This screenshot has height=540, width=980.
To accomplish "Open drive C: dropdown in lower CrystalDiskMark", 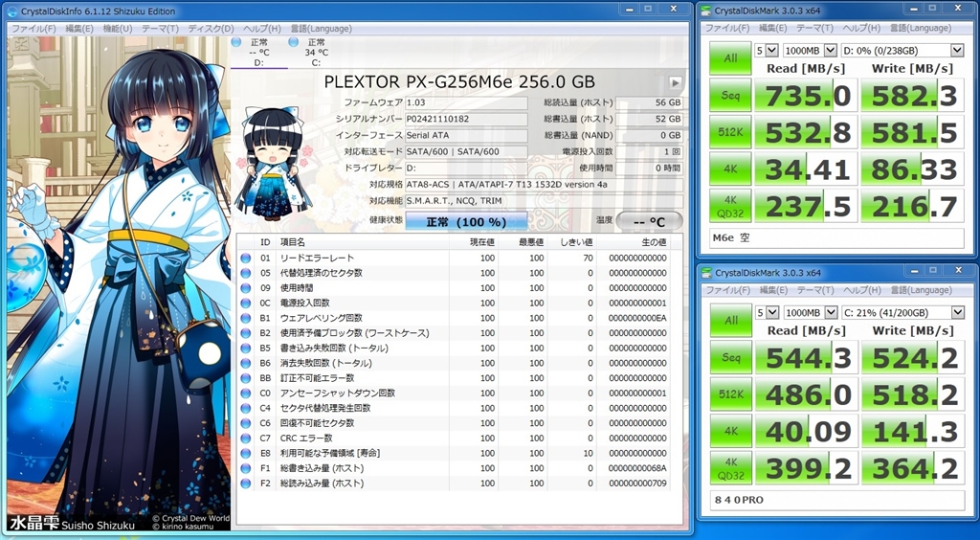I will click(957, 312).
